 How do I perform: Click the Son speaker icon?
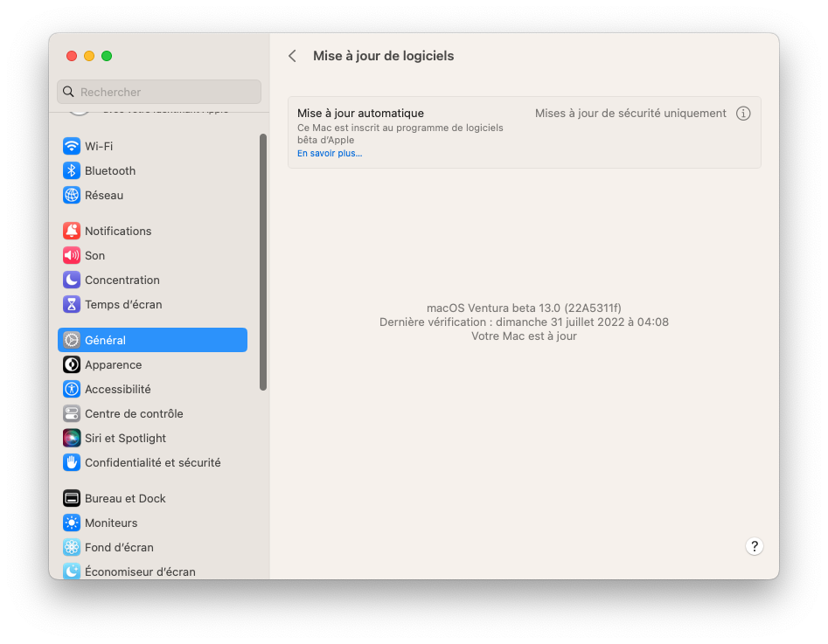click(x=72, y=255)
